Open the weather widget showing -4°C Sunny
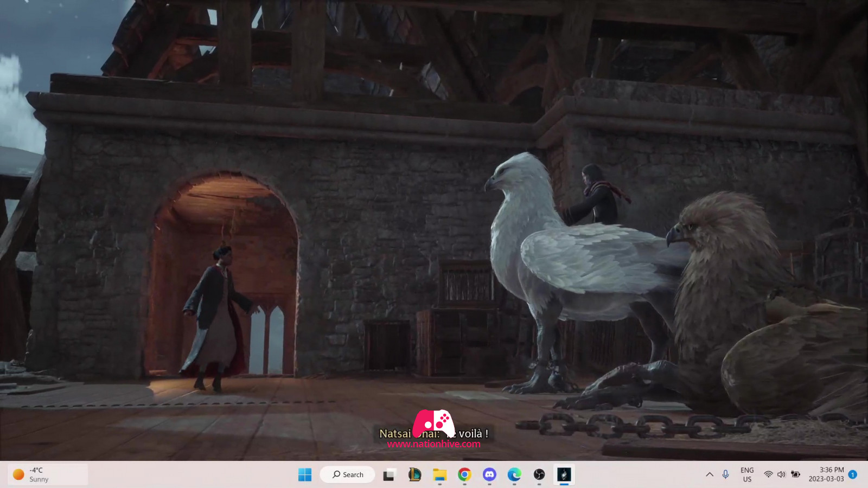Screen dimensions: 868x488 pyautogui.click(x=48, y=474)
